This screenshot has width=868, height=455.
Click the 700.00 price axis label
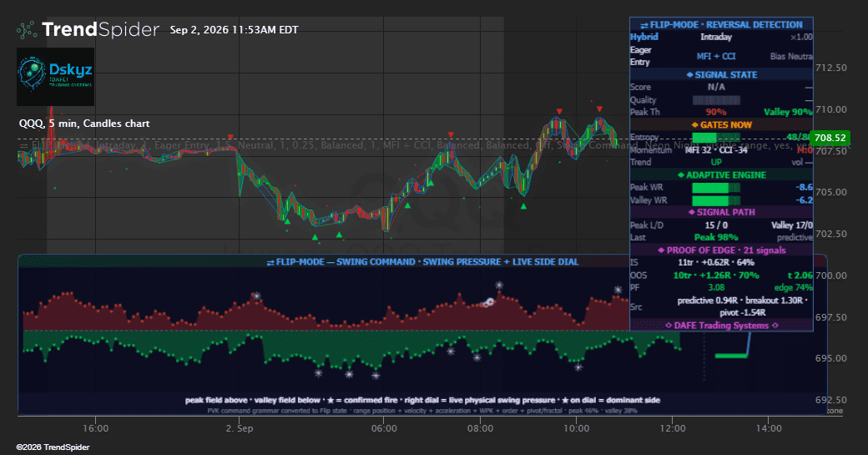coord(830,276)
